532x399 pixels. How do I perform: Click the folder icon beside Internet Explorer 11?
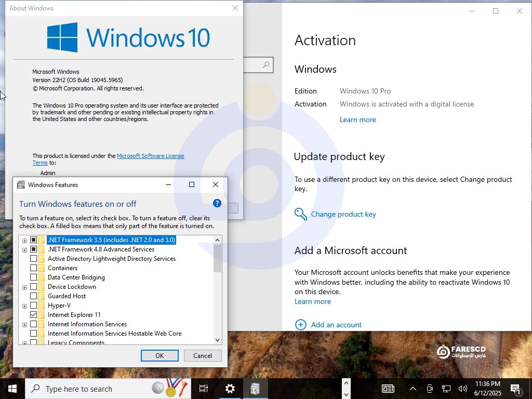point(42,314)
